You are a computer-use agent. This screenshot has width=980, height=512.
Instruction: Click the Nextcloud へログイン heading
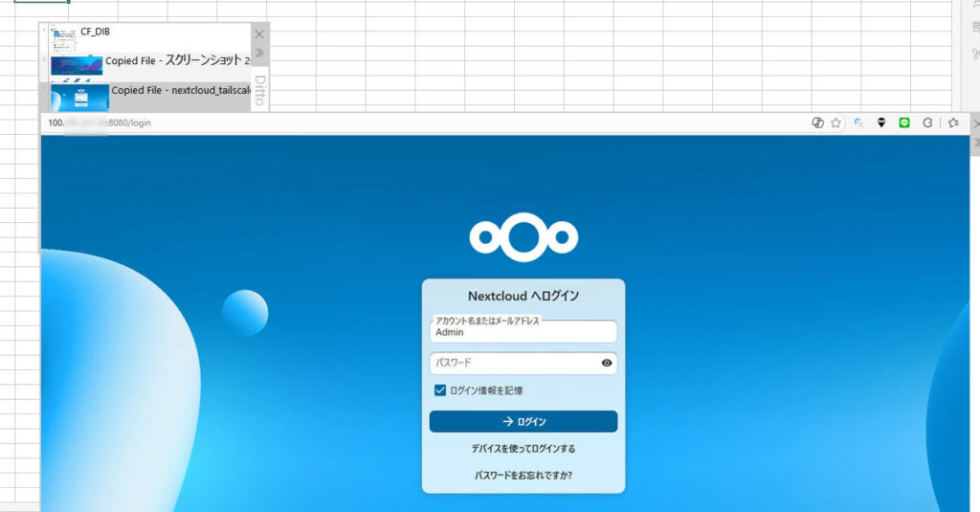click(523, 296)
